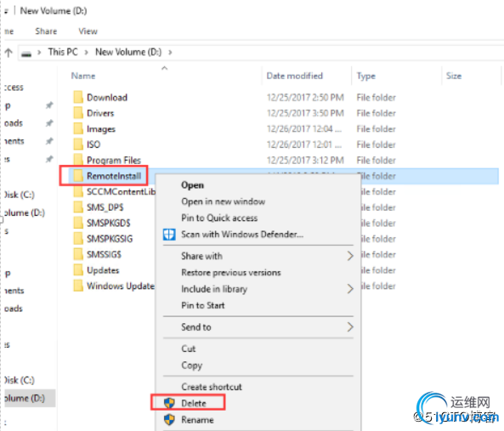The width and height of the screenshot is (504, 431).
Task: Click the Windows Update folder icon
Action: pos(78,286)
